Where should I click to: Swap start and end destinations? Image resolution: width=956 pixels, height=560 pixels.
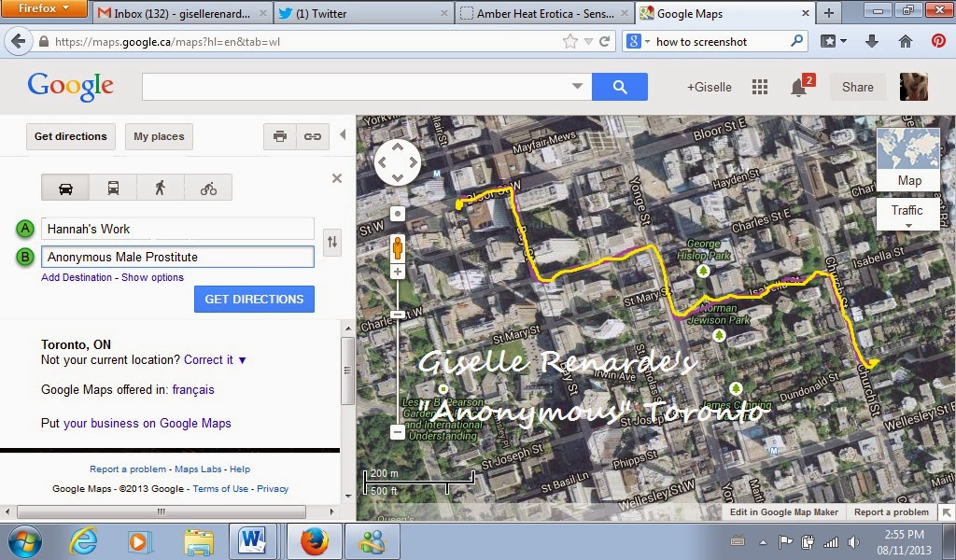(x=332, y=242)
